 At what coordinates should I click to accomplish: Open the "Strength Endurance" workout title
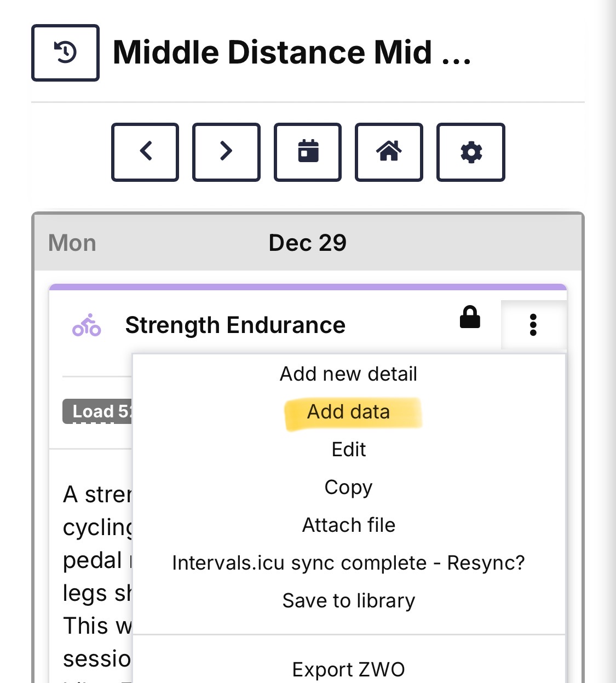235,325
